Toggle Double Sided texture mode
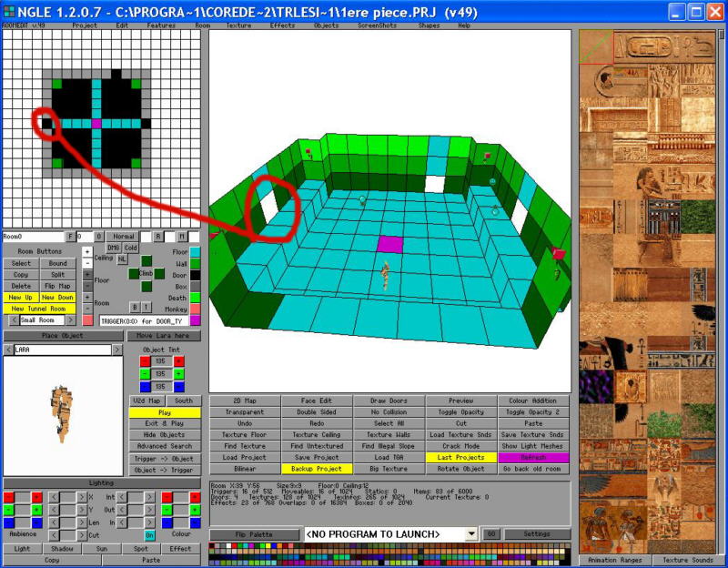 pyautogui.click(x=317, y=411)
